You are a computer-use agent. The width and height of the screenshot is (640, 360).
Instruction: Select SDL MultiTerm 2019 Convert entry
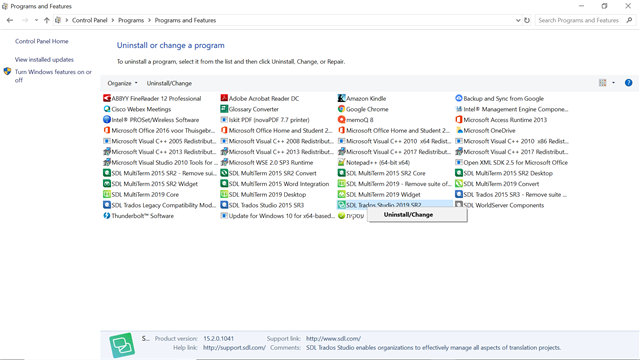(x=497, y=184)
